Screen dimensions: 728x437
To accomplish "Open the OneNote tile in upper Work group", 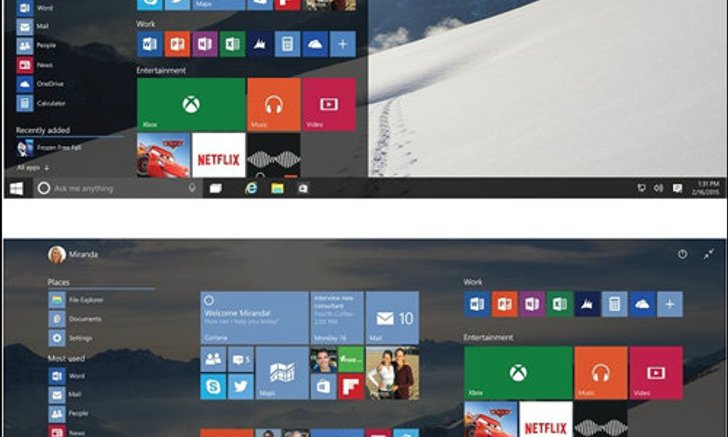I will click(205, 44).
